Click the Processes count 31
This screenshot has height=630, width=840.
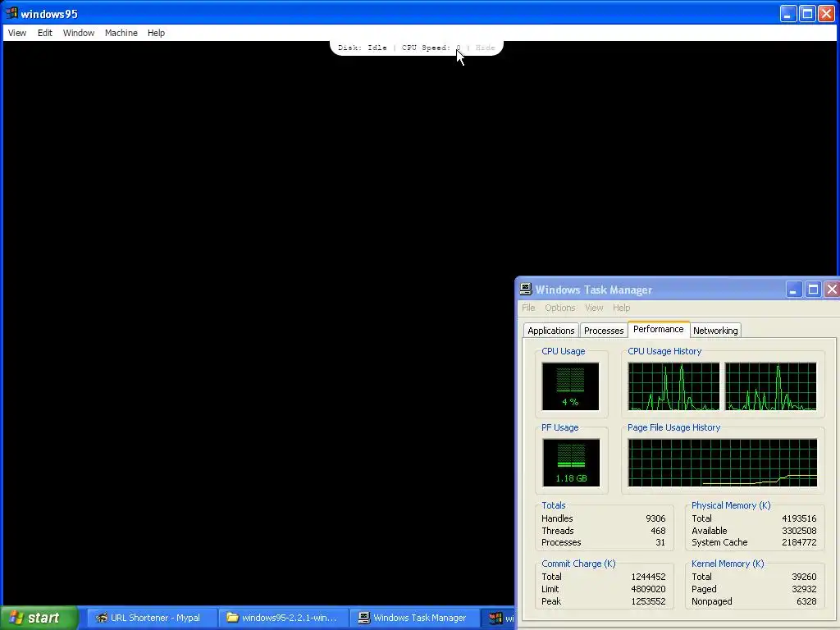tap(660, 543)
